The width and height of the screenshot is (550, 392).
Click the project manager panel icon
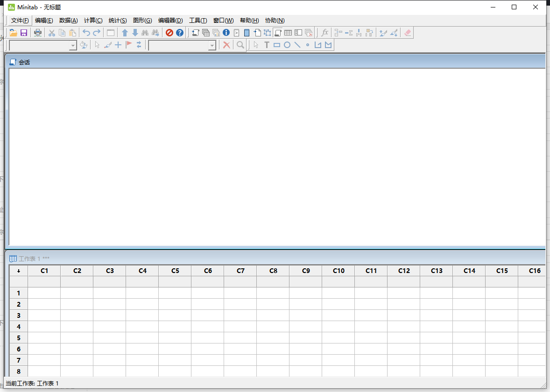pyautogui.click(x=298, y=33)
